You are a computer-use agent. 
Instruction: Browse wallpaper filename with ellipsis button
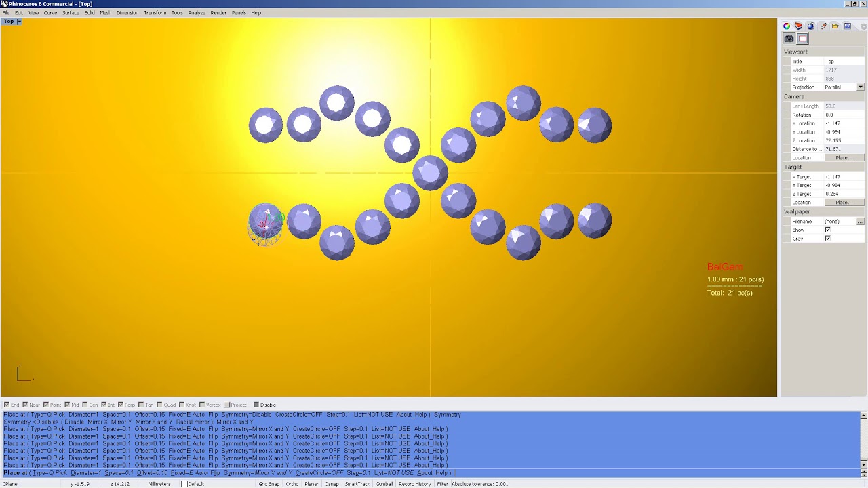coord(861,222)
